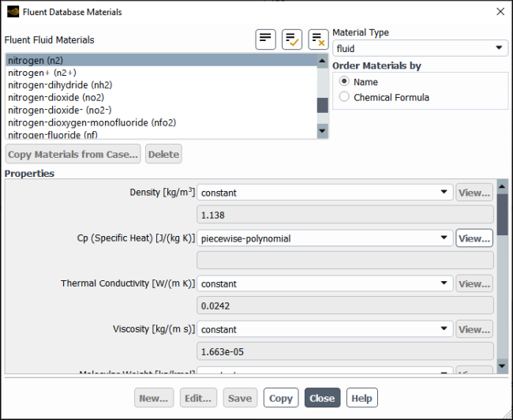Click the Properties panel scroll down arrow
This screenshot has height=420, width=513.
(502, 366)
